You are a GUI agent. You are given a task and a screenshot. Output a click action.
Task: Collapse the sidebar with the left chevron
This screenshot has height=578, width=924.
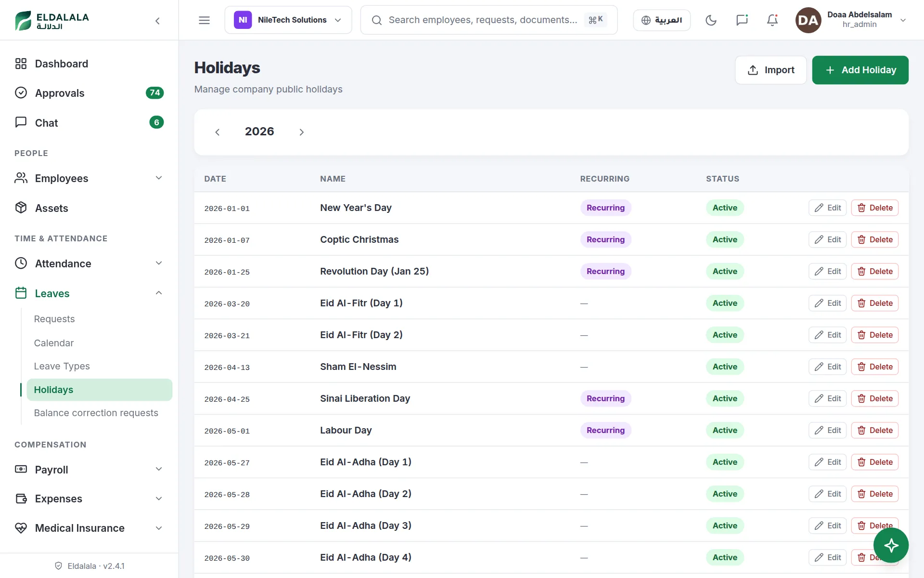pyautogui.click(x=157, y=21)
